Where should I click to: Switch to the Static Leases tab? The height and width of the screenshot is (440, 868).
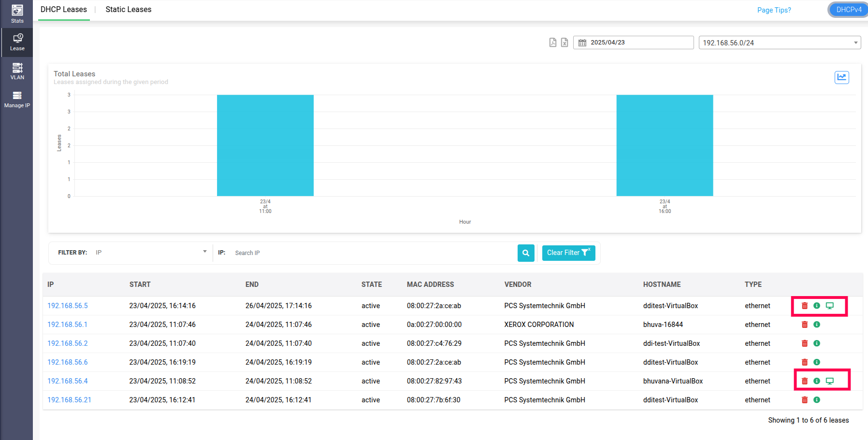[x=128, y=10]
